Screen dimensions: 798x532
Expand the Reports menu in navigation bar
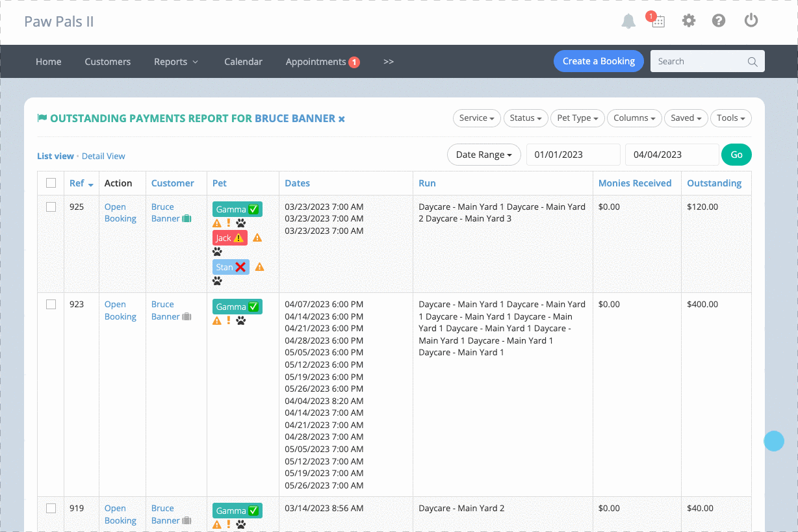pyautogui.click(x=175, y=62)
